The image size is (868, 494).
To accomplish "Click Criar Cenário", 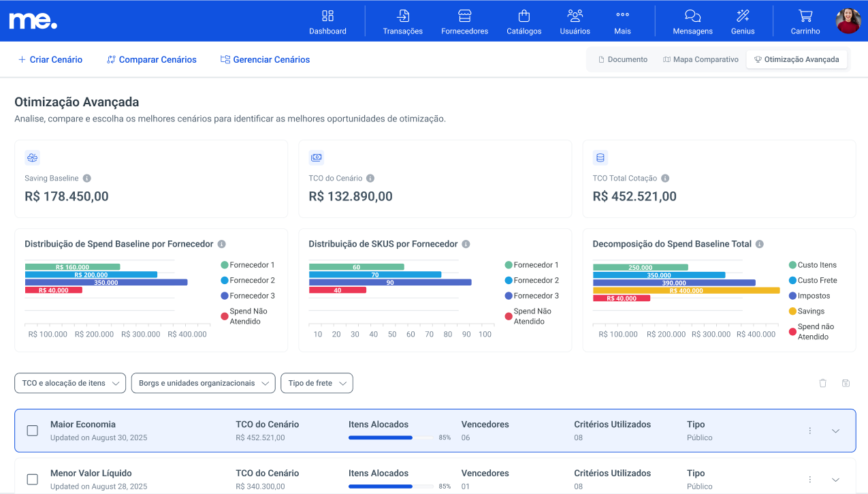I will pyautogui.click(x=50, y=60).
